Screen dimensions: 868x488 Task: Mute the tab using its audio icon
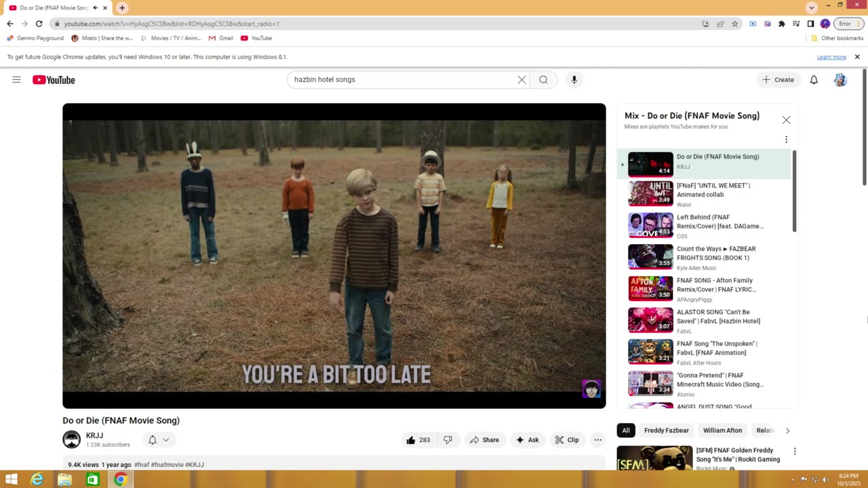[95, 8]
